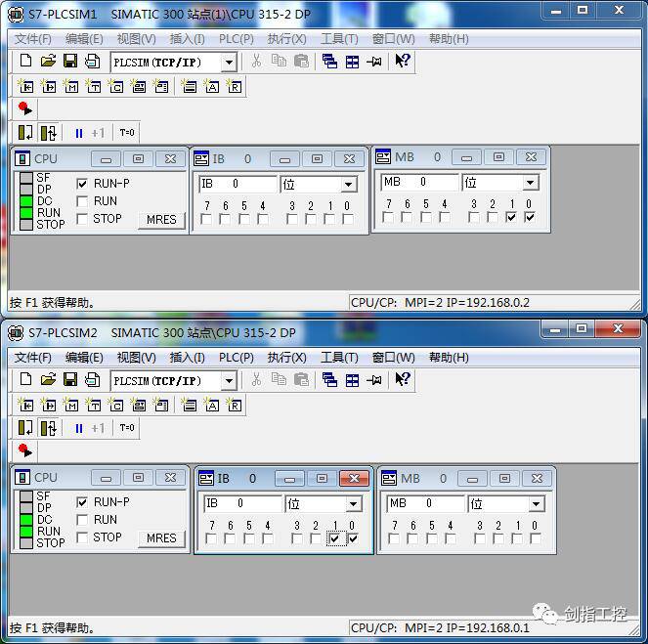The height and width of the screenshot is (644, 648).
Task: Open MB 0 format dropdown in PLCSIM2
Action: (536, 504)
